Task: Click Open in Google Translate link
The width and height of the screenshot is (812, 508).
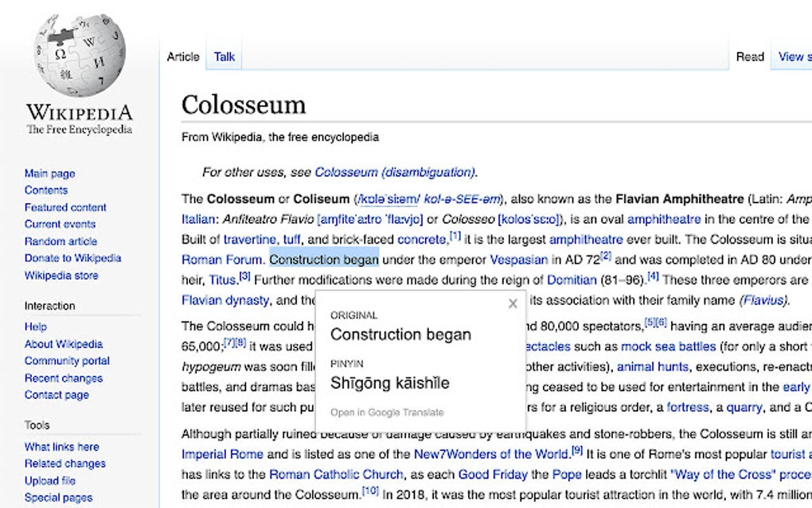Action: [x=387, y=412]
